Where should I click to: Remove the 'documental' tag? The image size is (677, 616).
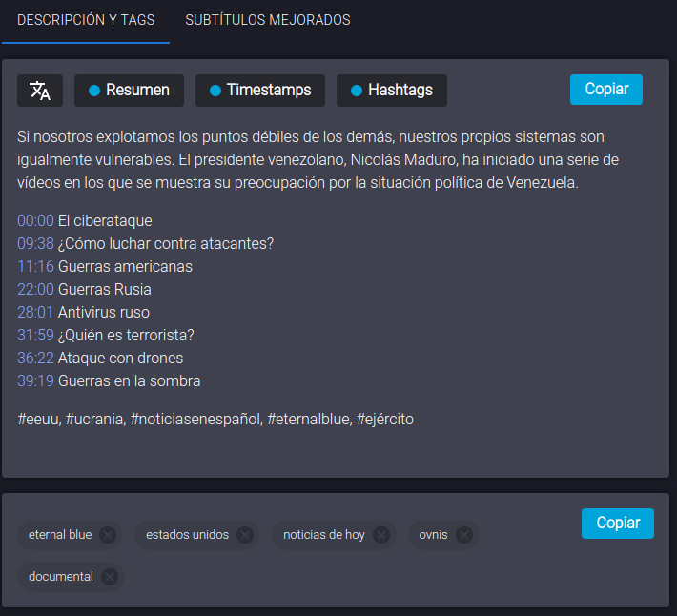110,577
